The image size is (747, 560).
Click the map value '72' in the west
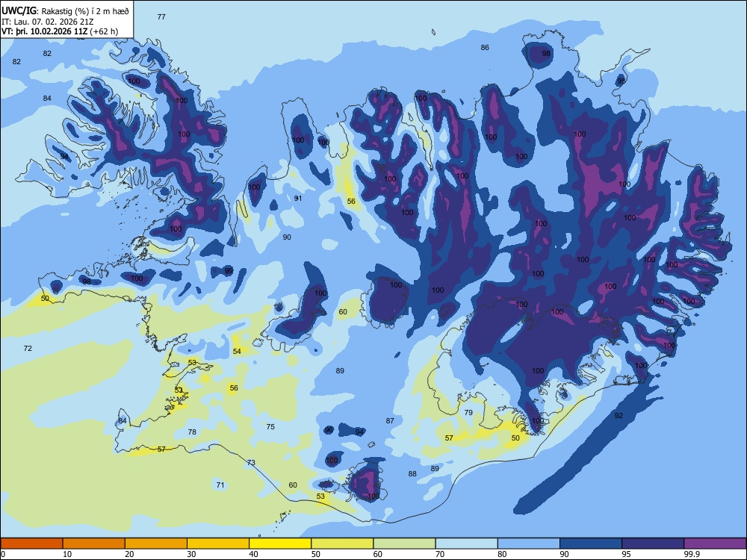point(28,348)
